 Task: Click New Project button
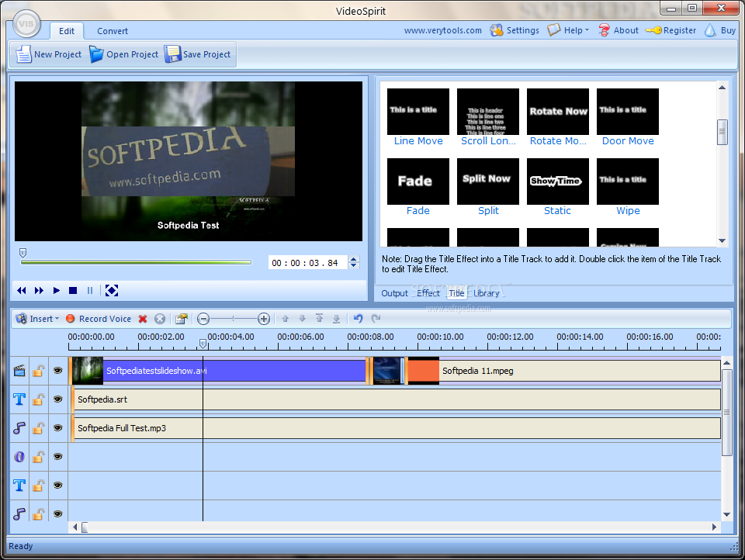point(49,54)
